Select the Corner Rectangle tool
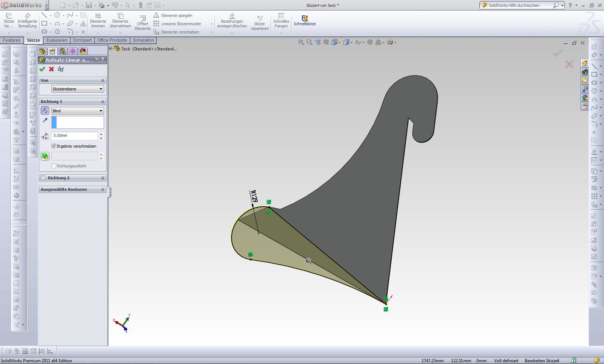 (44, 23)
